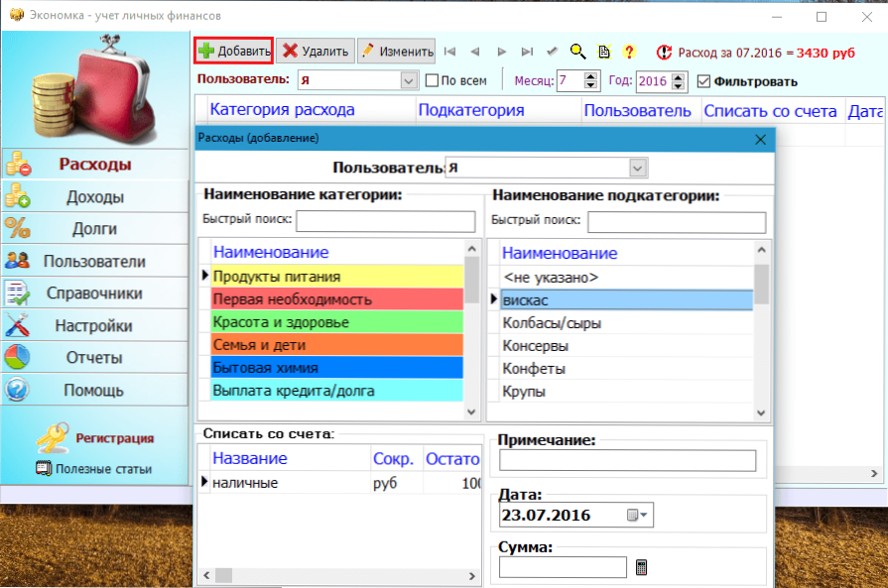Click the Добавить button
This screenshot has width=888, height=588.
click(233, 51)
